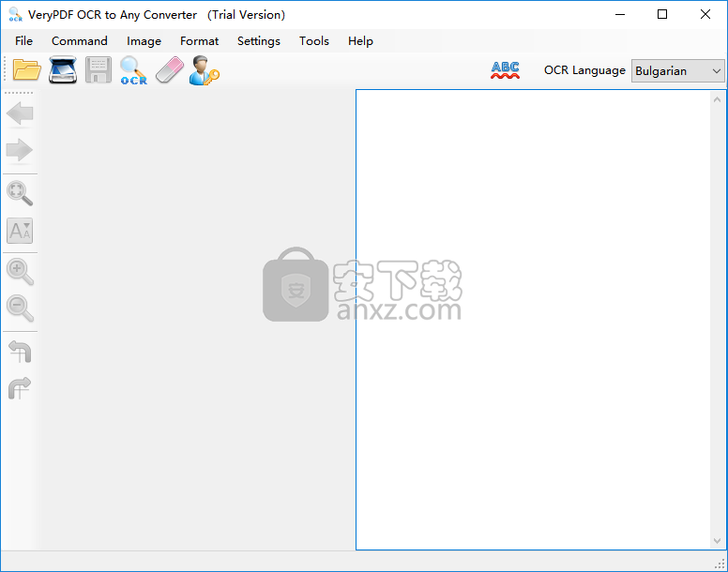Select the pink eraser tool
Viewport: 728px width, 572px height.
click(170, 70)
